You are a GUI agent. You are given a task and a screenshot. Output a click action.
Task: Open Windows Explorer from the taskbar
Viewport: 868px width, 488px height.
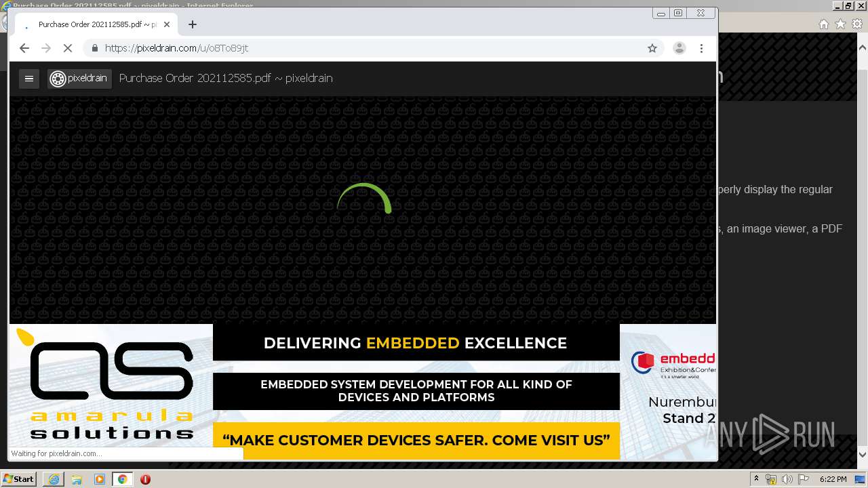(77, 479)
